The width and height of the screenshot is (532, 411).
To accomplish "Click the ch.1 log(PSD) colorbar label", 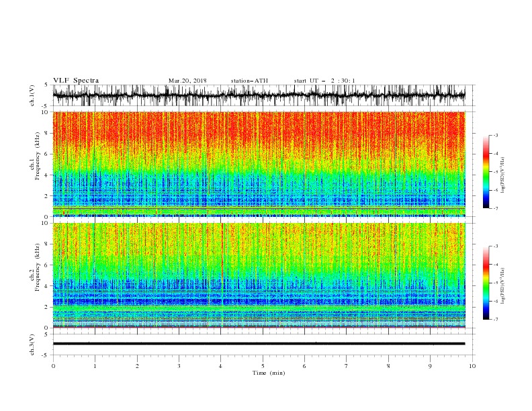I will pos(502,175).
